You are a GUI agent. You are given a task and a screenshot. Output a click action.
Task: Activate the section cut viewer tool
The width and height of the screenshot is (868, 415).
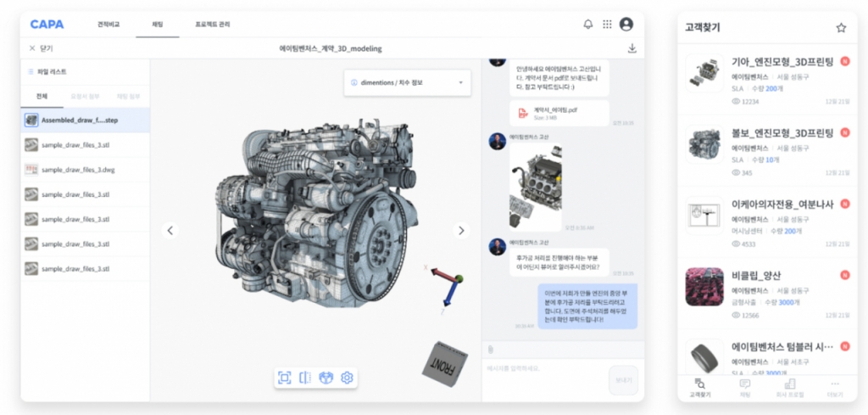[305, 378]
